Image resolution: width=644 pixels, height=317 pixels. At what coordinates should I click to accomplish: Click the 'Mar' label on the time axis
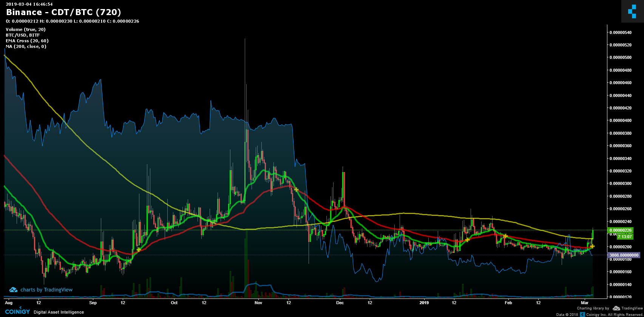[x=585, y=303]
